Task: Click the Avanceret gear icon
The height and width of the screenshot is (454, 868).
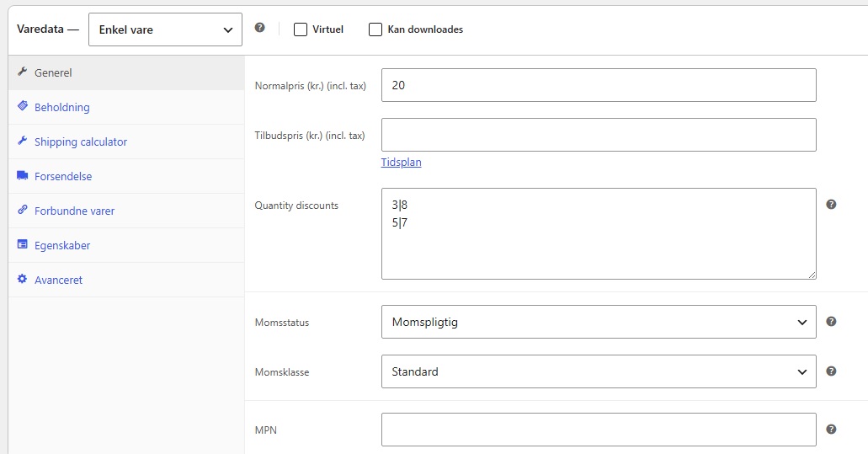Action: (22, 279)
